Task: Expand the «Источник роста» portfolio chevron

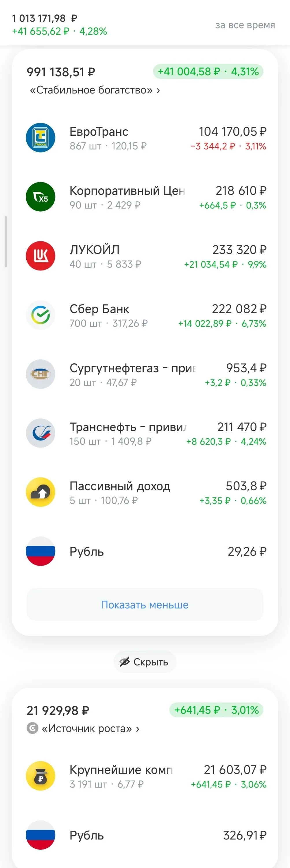Action: click(x=137, y=729)
